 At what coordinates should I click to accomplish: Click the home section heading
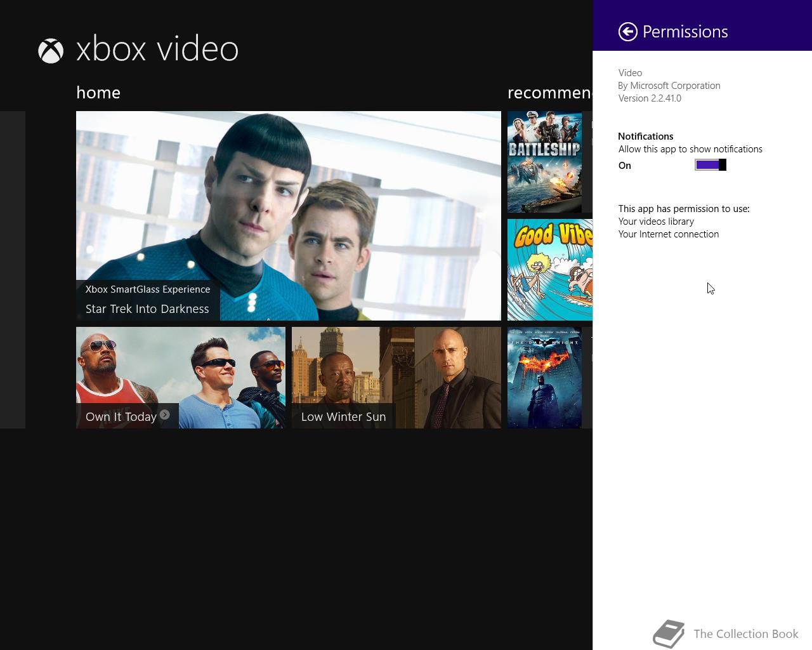tap(98, 93)
